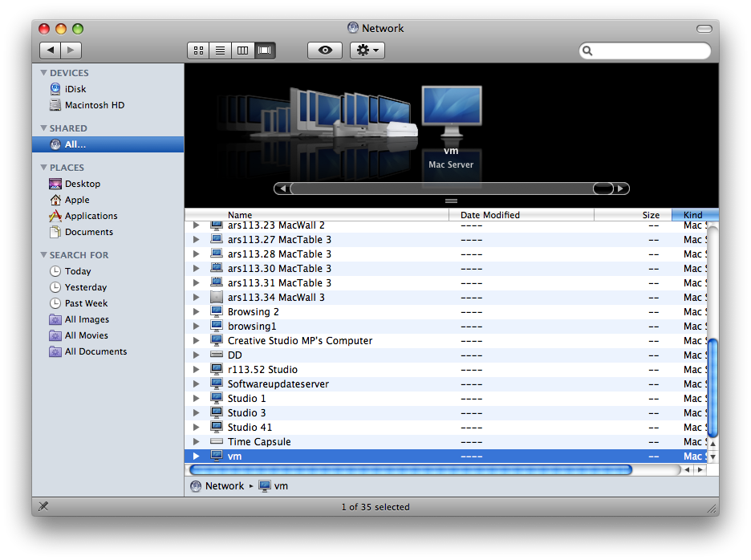This screenshot has height=560, width=751.
Task: Go back with the left arrow button
Action: tap(50, 50)
